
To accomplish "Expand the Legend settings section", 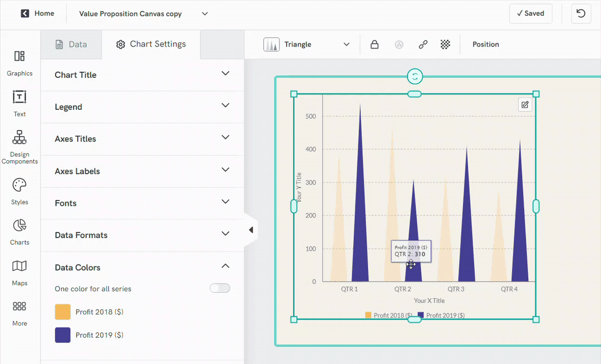I will pyautogui.click(x=225, y=105).
